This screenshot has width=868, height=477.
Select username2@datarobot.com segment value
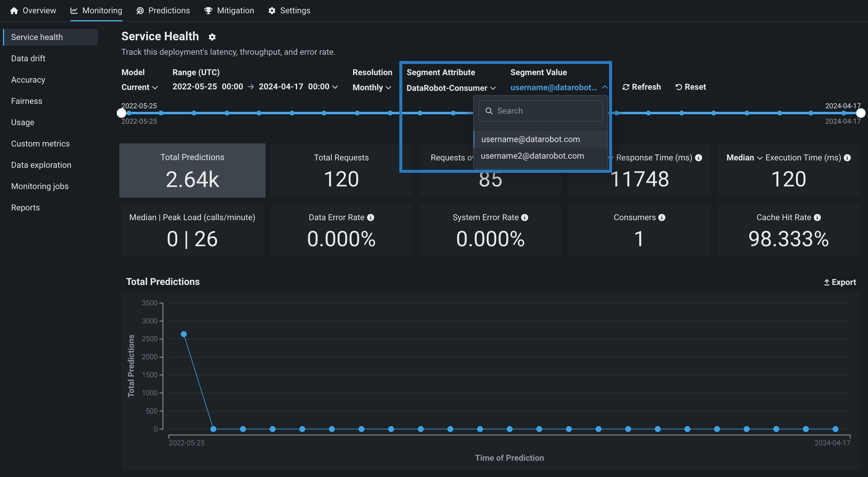(532, 156)
